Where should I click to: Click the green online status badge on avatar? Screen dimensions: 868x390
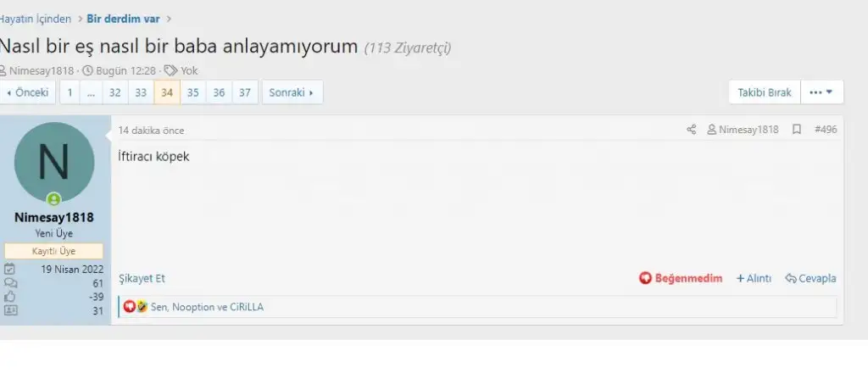53,199
